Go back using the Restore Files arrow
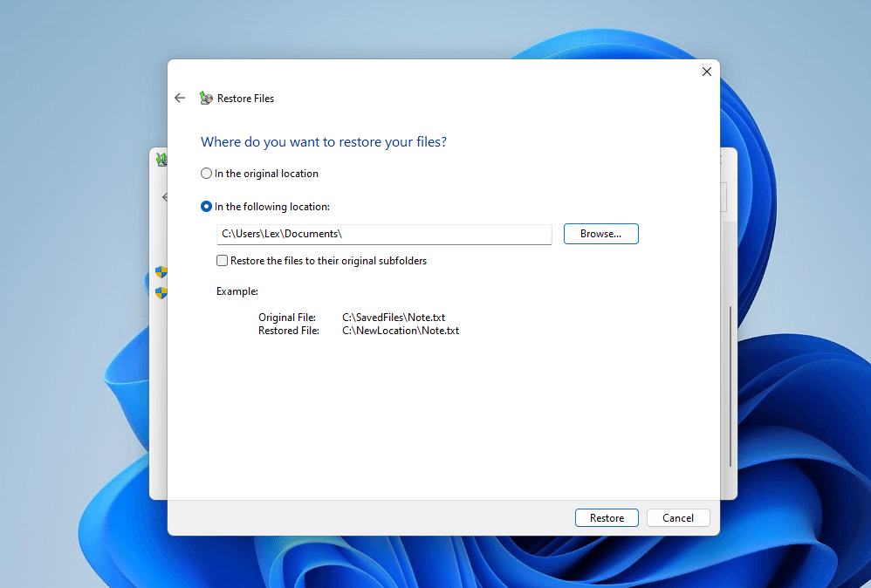Image resolution: width=871 pixels, height=588 pixels. 180,99
